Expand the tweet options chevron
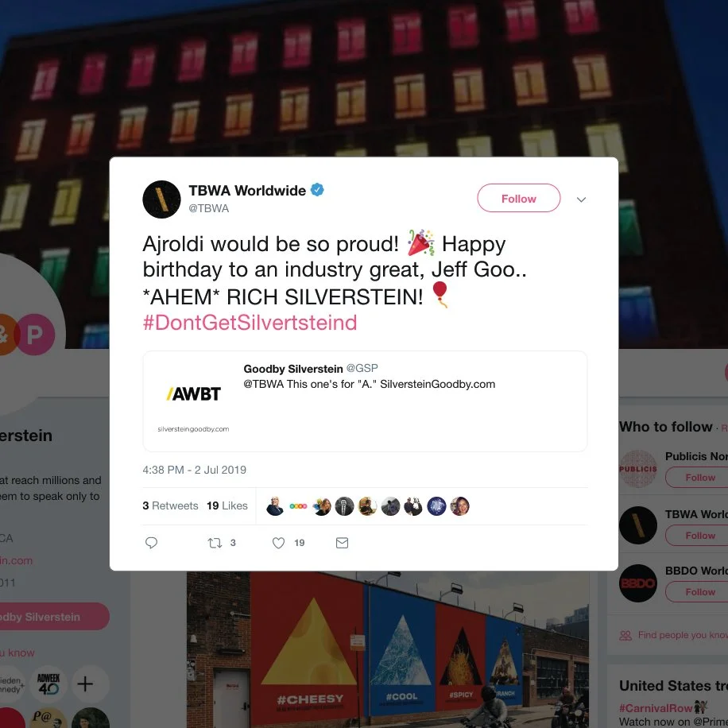Screen dimensions: 728x728 tap(581, 199)
